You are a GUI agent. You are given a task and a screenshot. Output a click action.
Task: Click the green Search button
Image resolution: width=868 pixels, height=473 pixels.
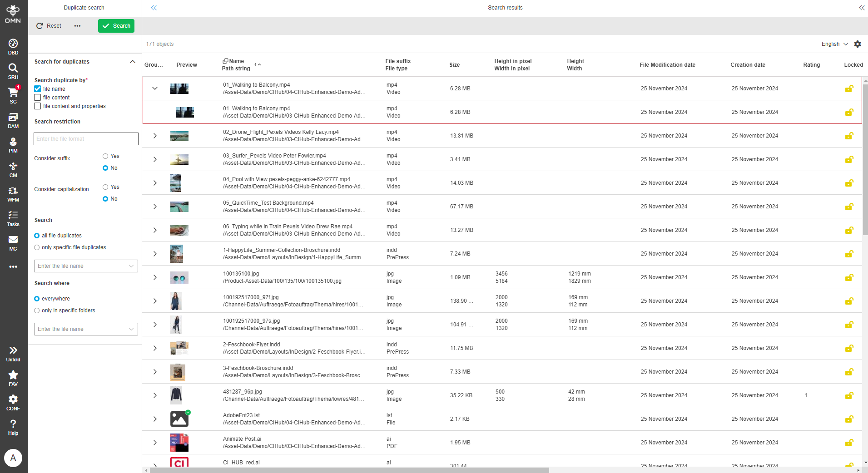click(116, 26)
